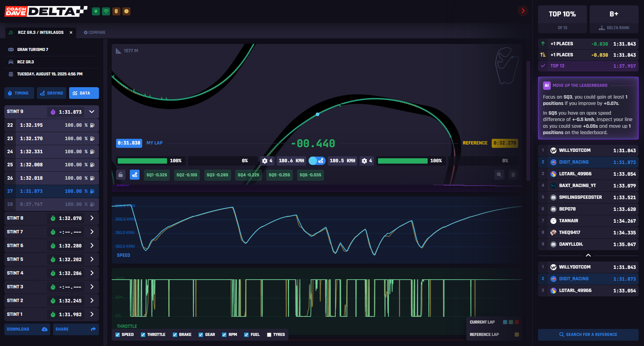Open the RCZ GR.3 / Interlagos tab
This screenshot has width=644, height=346.
41,33
